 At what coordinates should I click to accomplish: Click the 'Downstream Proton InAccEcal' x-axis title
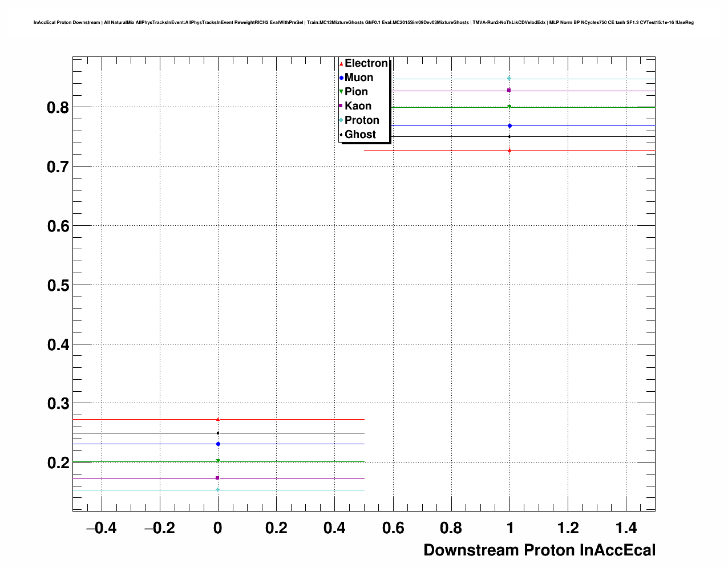[x=539, y=550]
